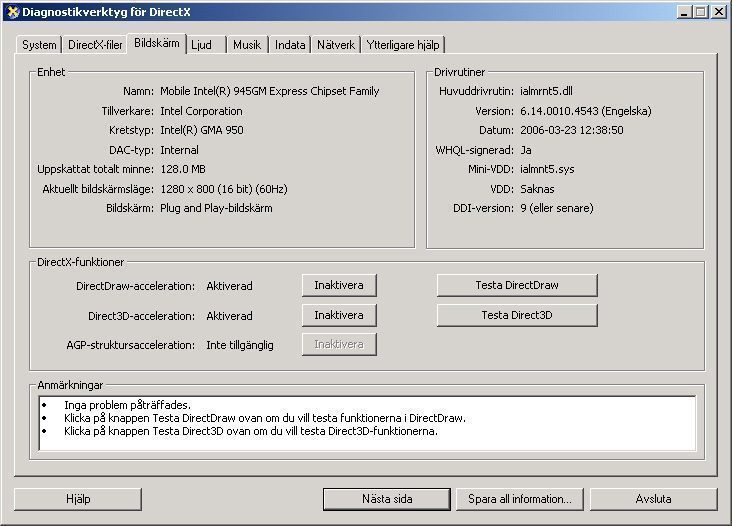Click the '9 (eller senare)' DDI version
The height and width of the screenshot is (526, 732).
[x=557, y=208]
